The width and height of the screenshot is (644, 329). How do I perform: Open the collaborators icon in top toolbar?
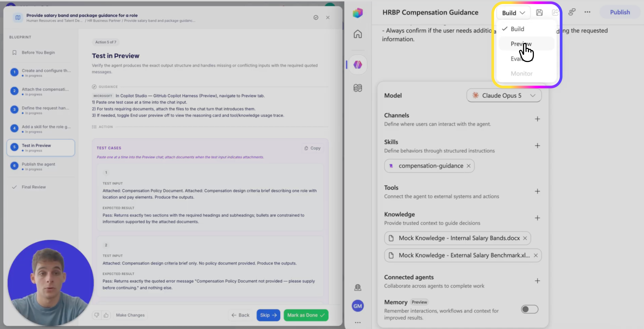coord(572,12)
